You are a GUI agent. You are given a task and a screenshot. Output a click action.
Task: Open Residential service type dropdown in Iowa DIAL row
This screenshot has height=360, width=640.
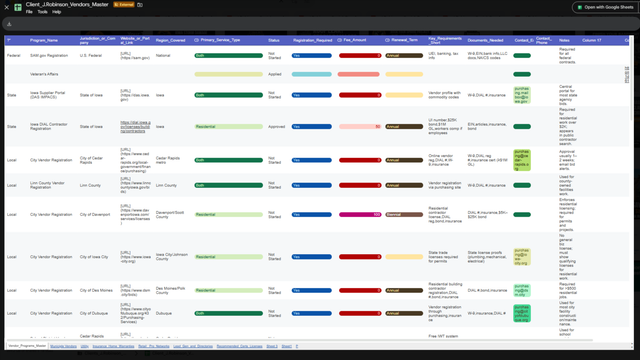pos(229,127)
